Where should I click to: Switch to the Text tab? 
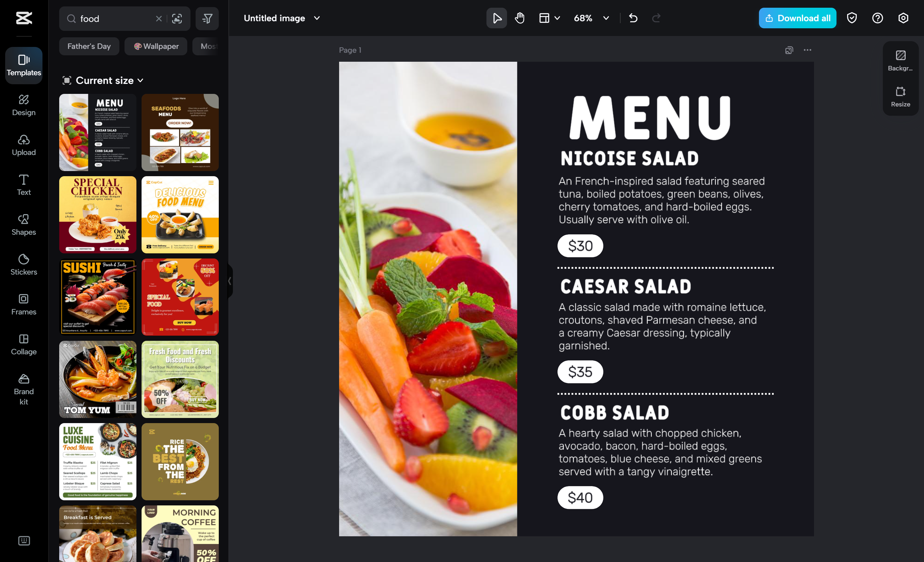pos(23,185)
